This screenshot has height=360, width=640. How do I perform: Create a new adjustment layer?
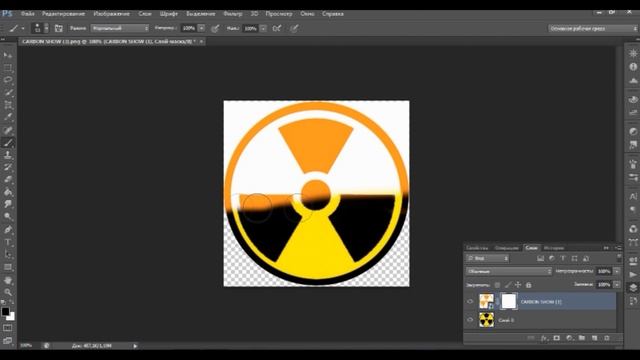click(x=569, y=338)
